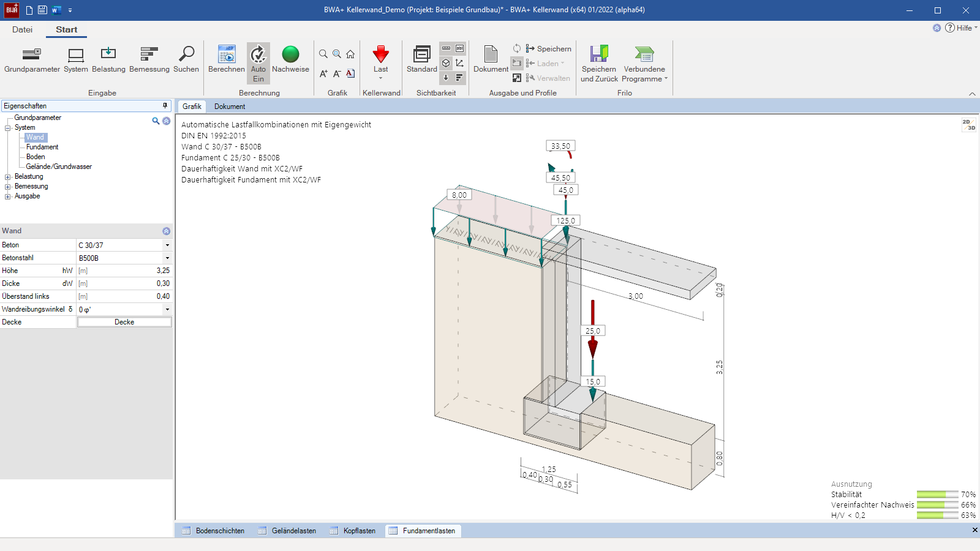Toggle the preview pane icon in Ausgabe group
The height and width of the screenshot is (551, 980).
pos(517,63)
